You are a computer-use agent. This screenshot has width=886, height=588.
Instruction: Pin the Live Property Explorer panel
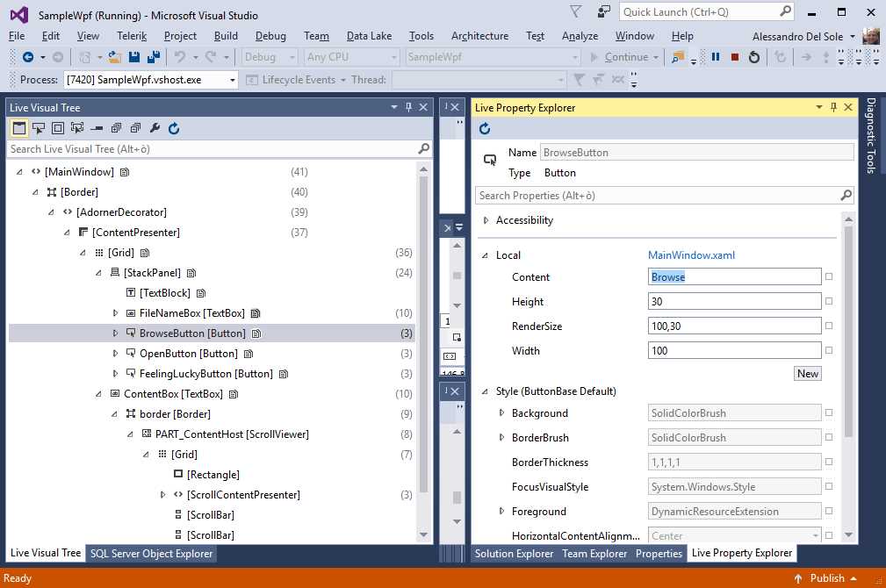(x=833, y=107)
